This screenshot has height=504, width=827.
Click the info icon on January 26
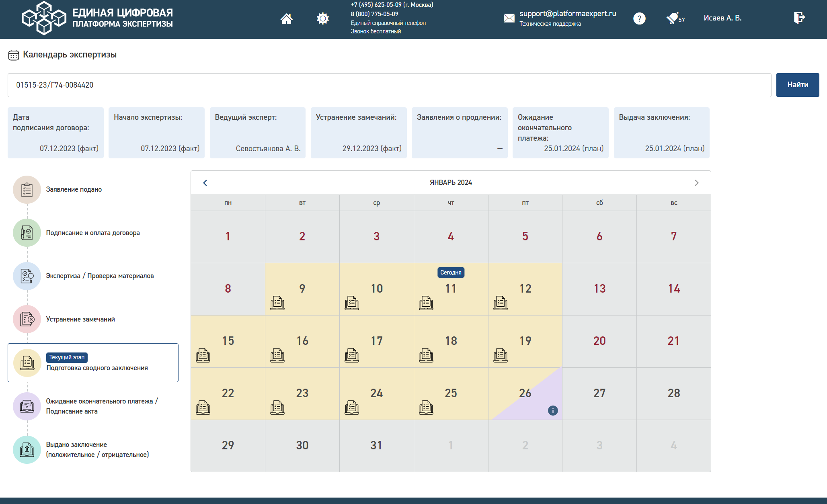pos(553,410)
